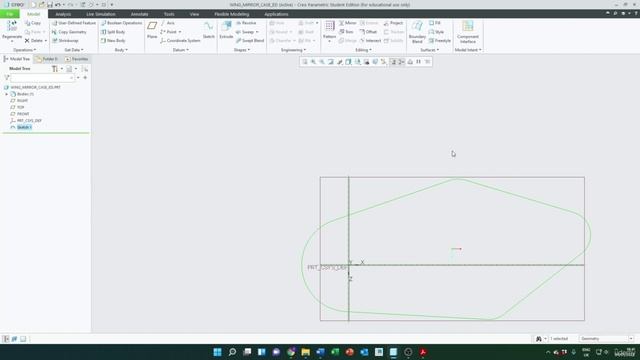Toggle the spin center display
Viewport: 640px width, 360px height.
pos(402,62)
